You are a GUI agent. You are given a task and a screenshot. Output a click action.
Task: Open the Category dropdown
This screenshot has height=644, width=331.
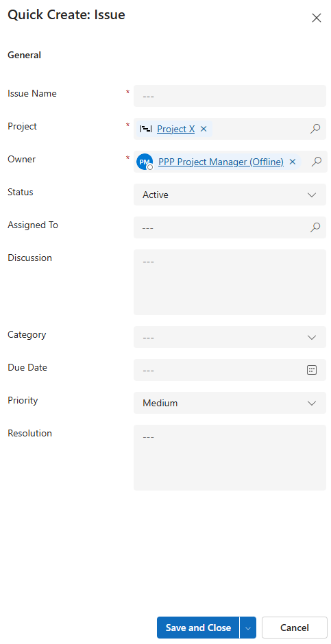pos(230,337)
